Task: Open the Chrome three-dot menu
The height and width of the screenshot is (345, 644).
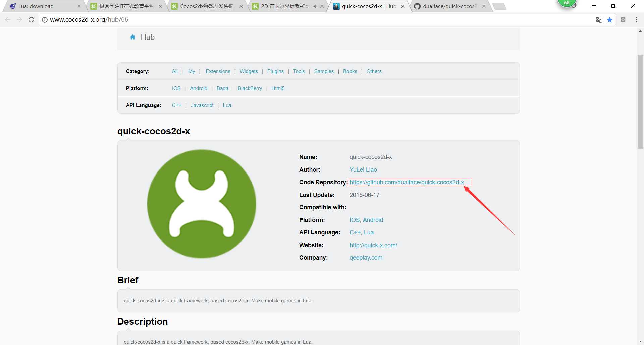Action: (x=636, y=20)
